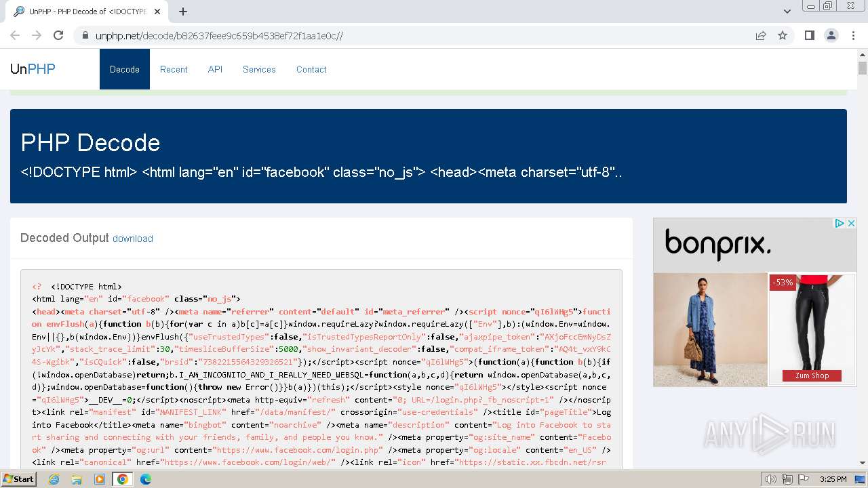Open Windows Explorer folder from taskbar
Image resolution: width=868 pixels, height=488 pixels.
click(x=77, y=479)
